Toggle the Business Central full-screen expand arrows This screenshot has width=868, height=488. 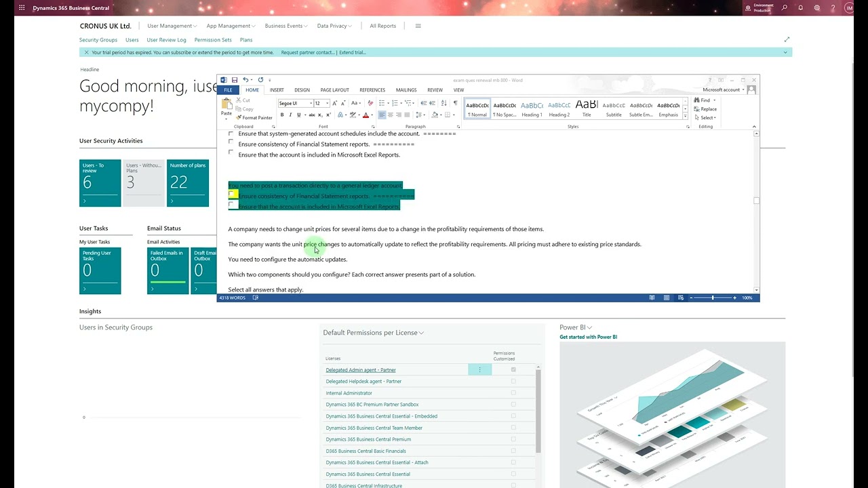[787, 39]
